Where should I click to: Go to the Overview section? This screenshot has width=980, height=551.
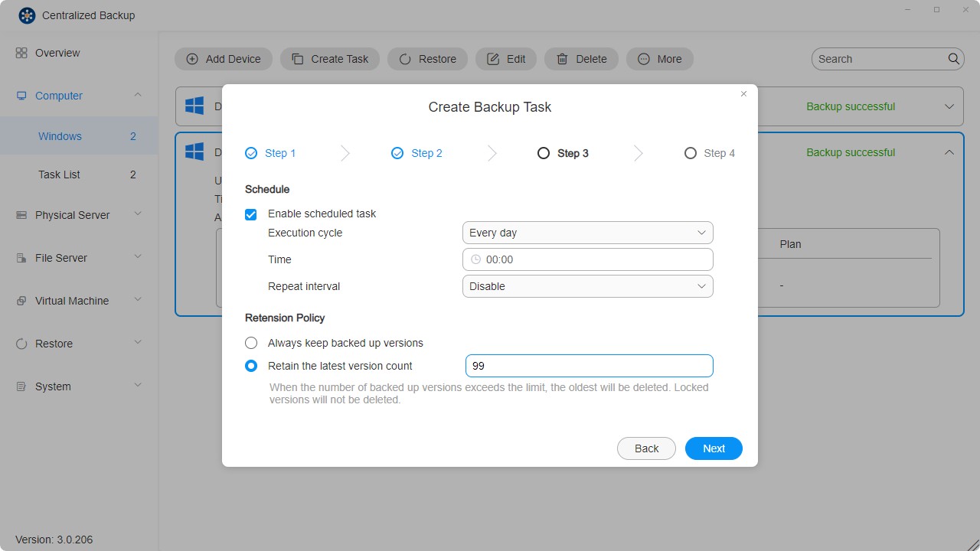tap(58, 53)
